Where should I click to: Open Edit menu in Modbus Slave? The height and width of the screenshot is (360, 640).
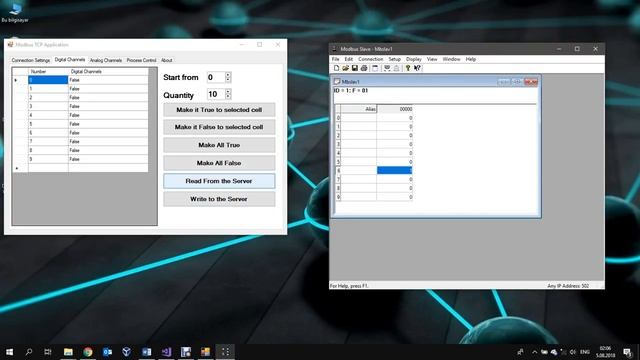coord(349,59)
